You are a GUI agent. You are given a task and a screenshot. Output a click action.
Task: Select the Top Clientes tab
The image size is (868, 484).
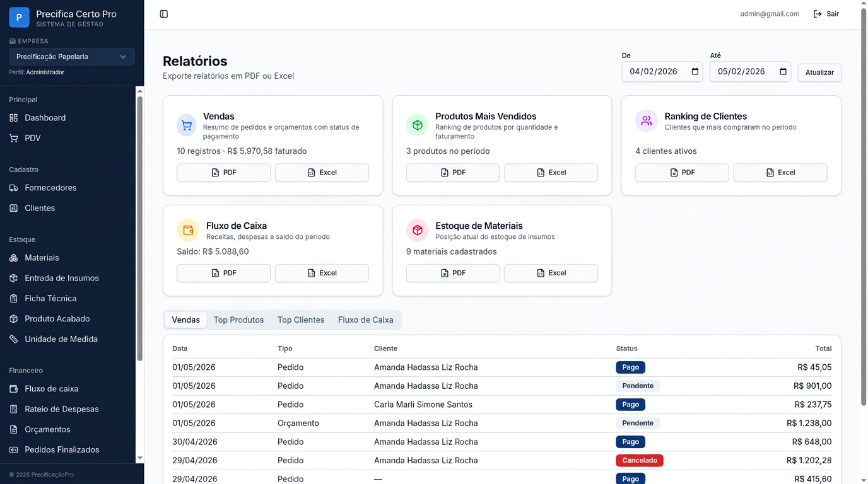point(301,320)
